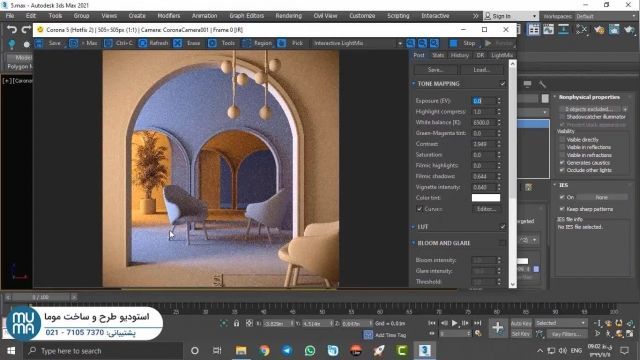Screen dimensions: 640x360
Task: Switch to the LightMix tab
Action: click(x=502, y=56)
